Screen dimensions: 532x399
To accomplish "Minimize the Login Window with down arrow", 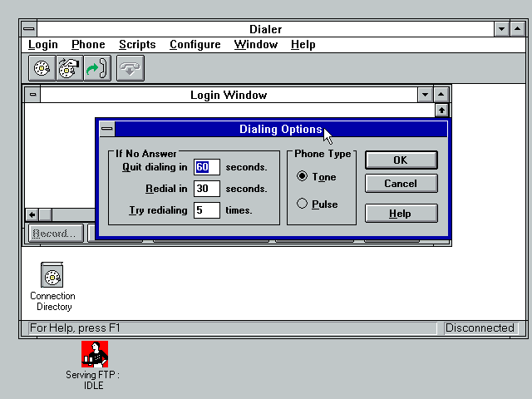I will (425, 95).
